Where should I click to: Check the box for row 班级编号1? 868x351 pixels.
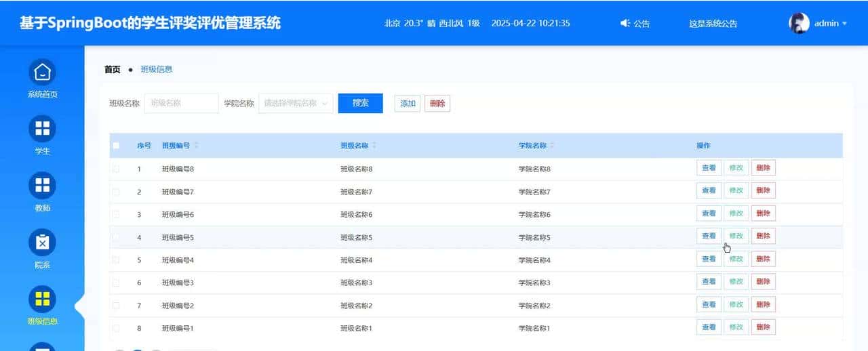point(116,328)
